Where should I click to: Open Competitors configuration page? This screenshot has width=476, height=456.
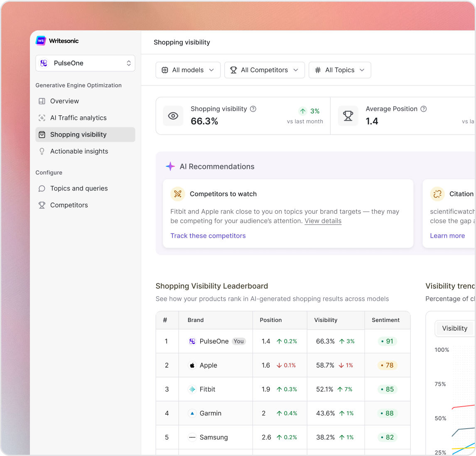point(85,205)
